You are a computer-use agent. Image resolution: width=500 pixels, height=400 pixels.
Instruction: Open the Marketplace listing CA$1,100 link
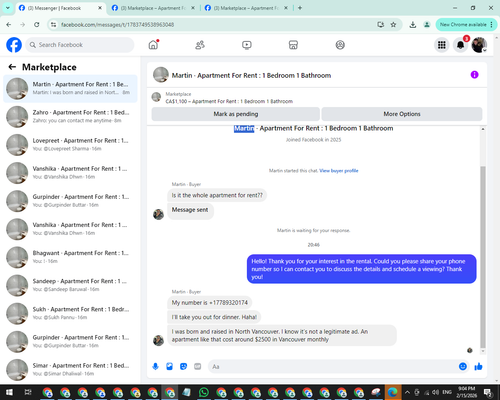pos(229,101)
